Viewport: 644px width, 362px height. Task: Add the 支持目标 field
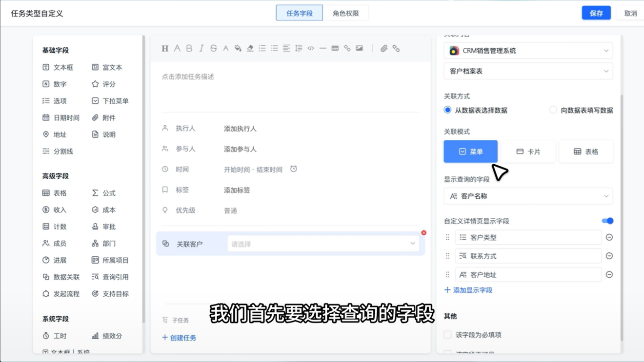[110, 294]
